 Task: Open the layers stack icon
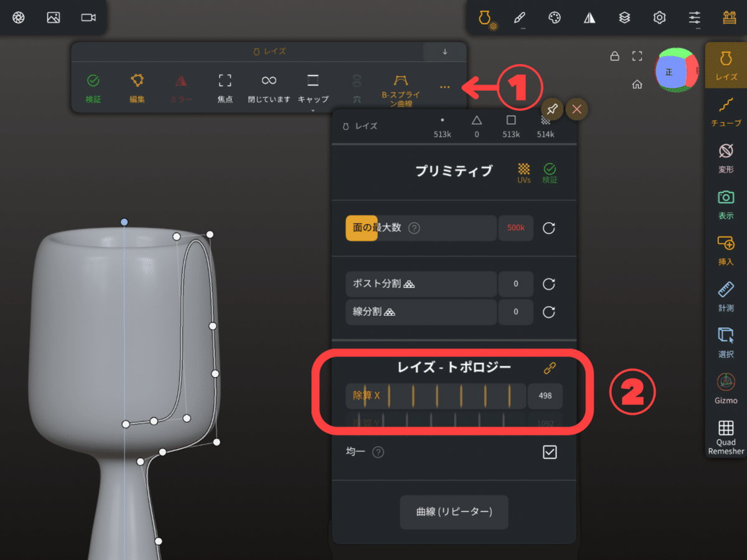(624, 18)
